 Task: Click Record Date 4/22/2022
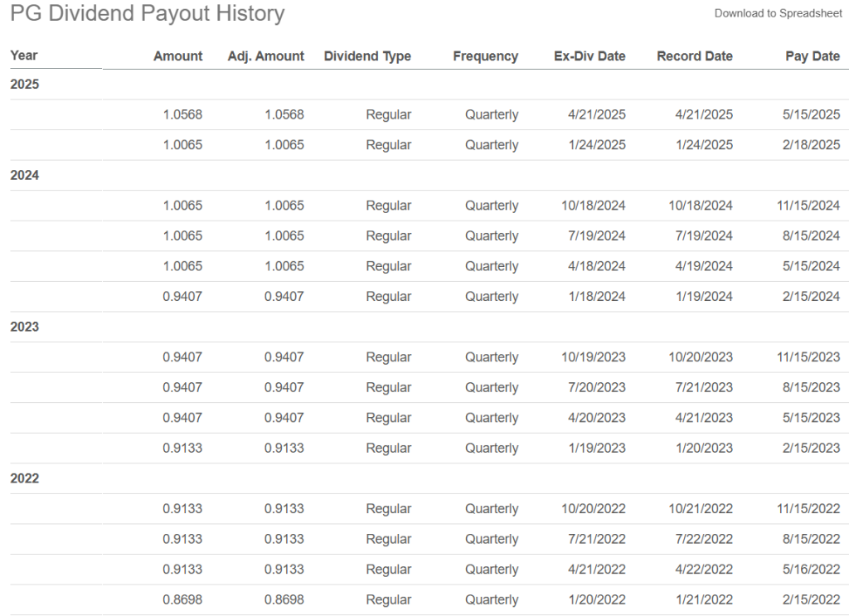coord(704,570)
